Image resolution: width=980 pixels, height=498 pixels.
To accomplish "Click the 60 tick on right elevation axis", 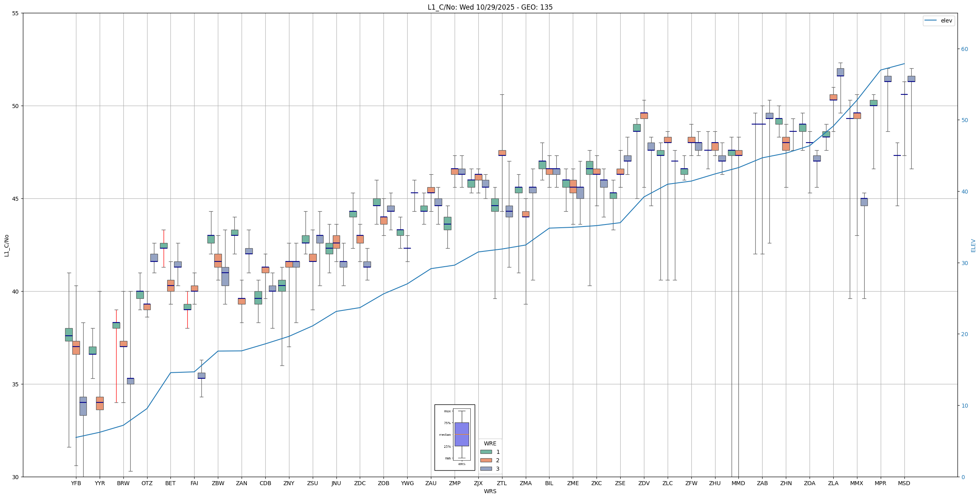I will click(x=964, y=49).
